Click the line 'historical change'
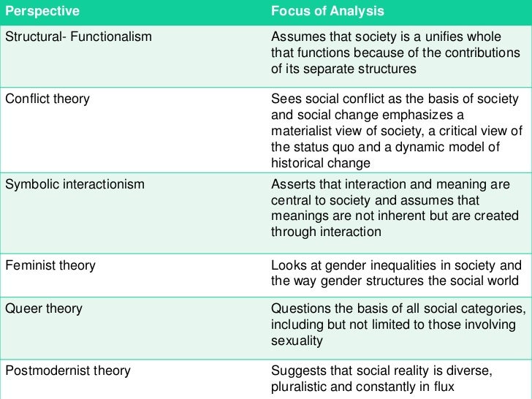532x399 pixels. 321,163
